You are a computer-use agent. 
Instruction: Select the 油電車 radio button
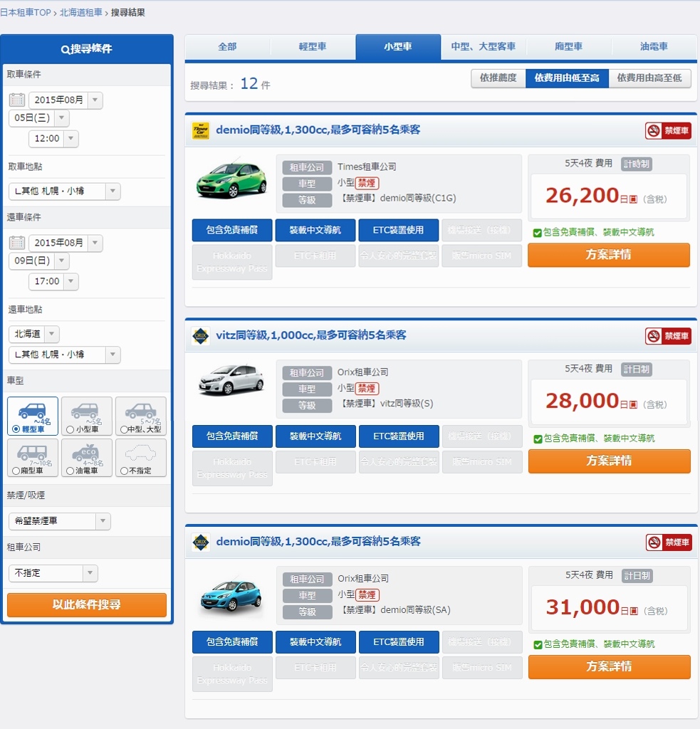[70, 471]
